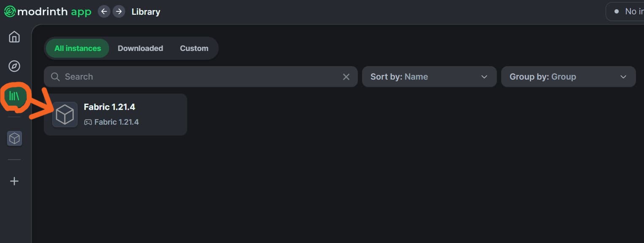
Task: Click the No instances running status button
Action: point(625,11)
